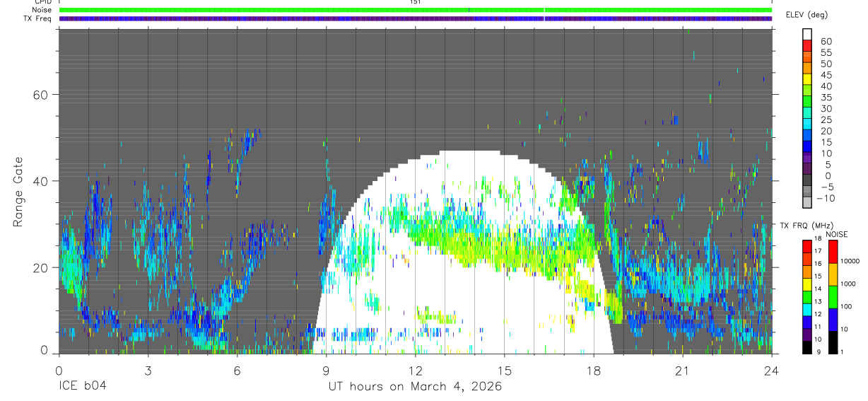This screenshot has height=401, width=868.
Task: Click the '50' label on ELEV scale
Action: coord(826,64)
